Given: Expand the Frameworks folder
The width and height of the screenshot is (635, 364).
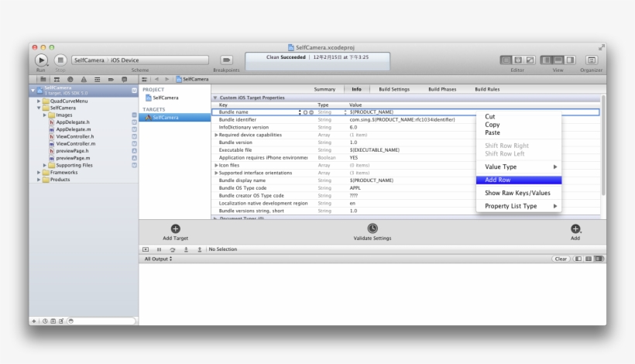Looking at the screenshot, I should click(39, 173).
